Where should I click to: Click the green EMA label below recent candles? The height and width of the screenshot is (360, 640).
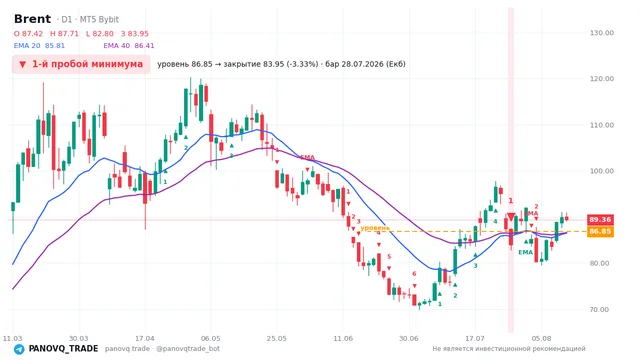(x=525, y=253)
